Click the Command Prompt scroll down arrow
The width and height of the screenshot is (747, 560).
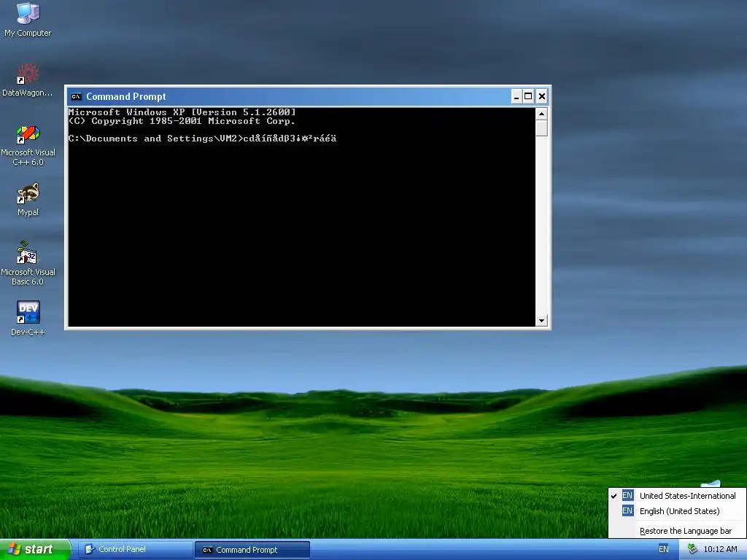pos(541,321)
